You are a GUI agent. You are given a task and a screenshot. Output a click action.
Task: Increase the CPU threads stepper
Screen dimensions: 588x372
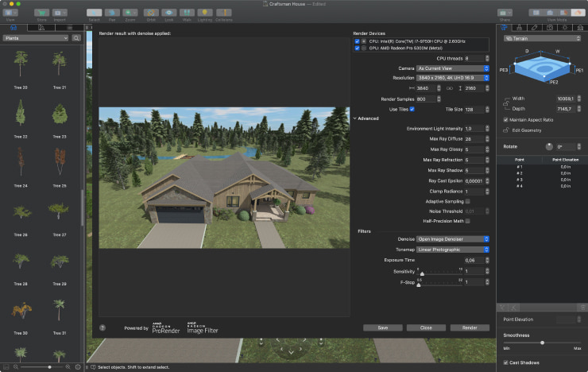click(x=487, y=57)
